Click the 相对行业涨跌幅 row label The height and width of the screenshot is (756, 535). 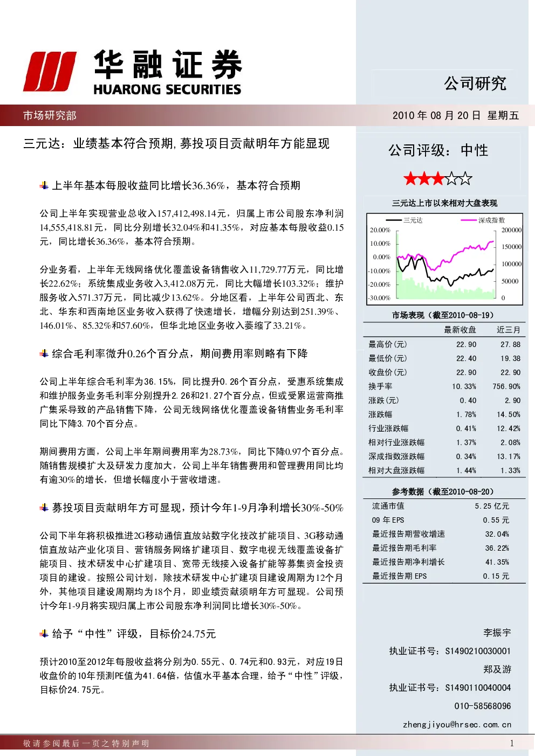pyautogui.click(x=396, y=442)
